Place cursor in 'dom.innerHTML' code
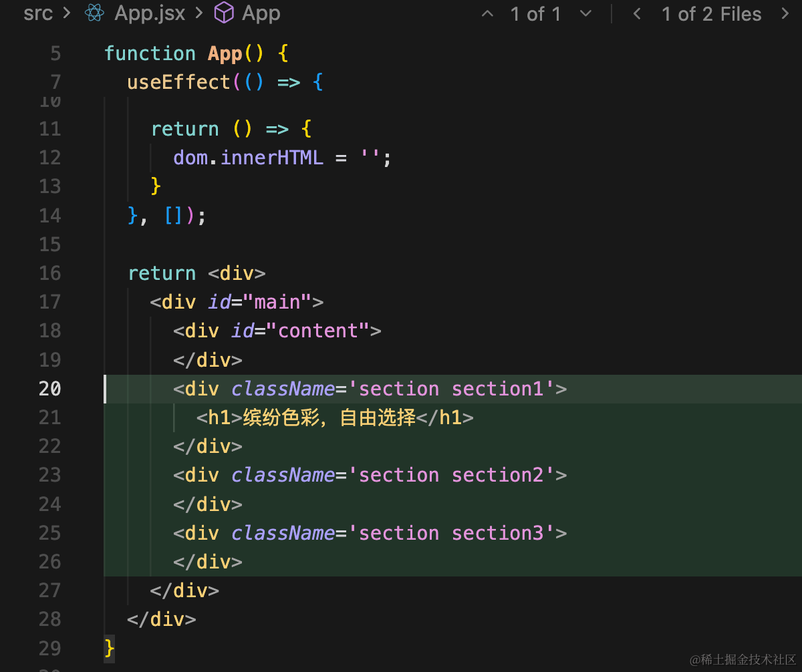Image resolution: width=802 pixels, height=672 pixels. point(248,158)
